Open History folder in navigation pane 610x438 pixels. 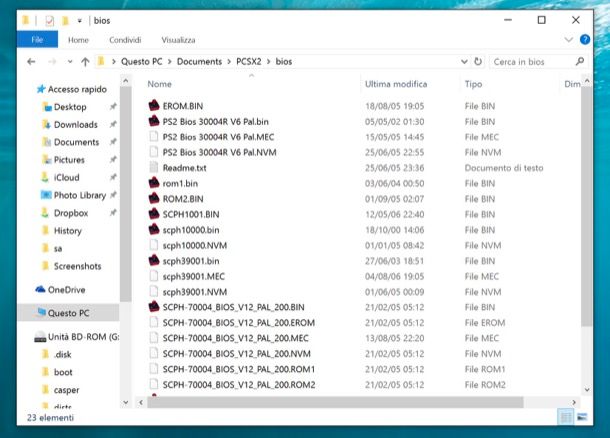67,231
